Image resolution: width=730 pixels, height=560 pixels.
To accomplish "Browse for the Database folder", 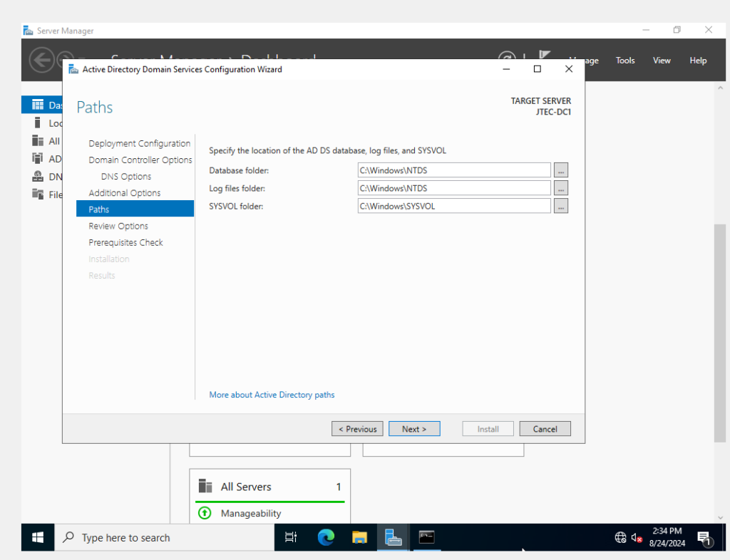I will [x=561, y=170].
